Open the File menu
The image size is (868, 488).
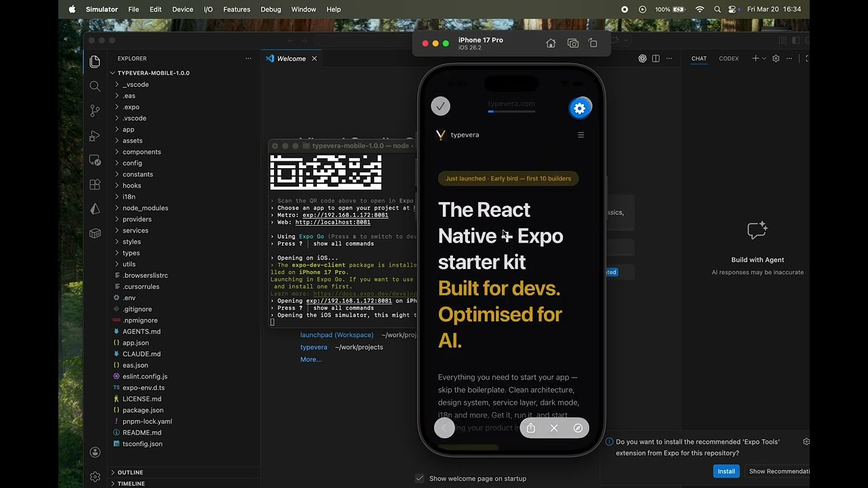point(134,9)
